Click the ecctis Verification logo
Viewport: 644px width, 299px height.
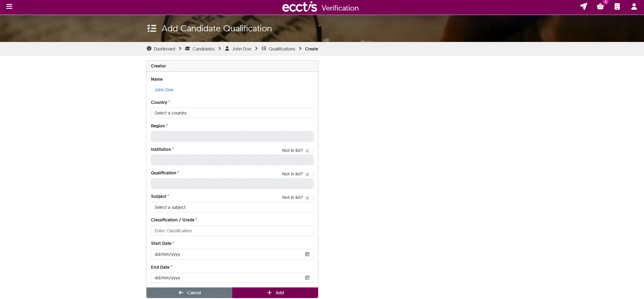pos(320,7)
